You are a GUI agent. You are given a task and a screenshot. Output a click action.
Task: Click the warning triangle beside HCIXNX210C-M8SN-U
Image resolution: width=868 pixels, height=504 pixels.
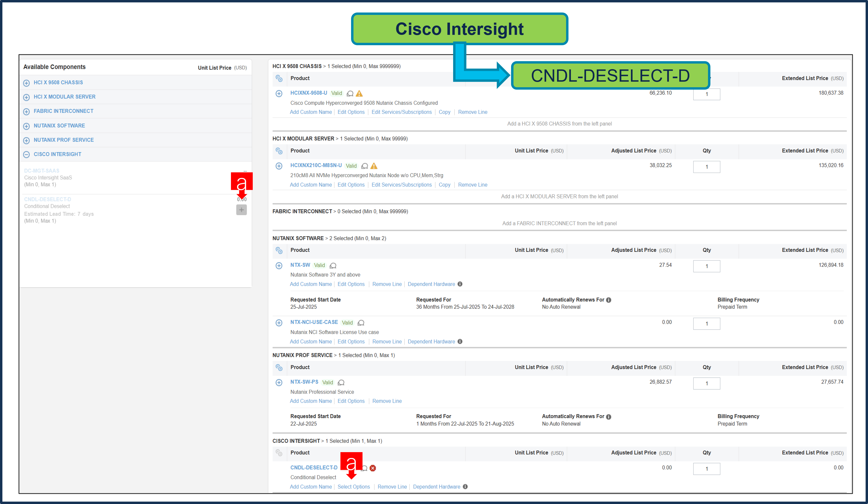[x=374, y=166]
